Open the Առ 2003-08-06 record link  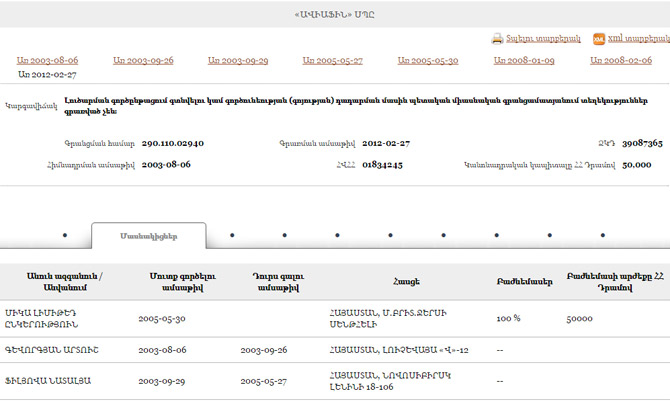click(x=47, y=60)
